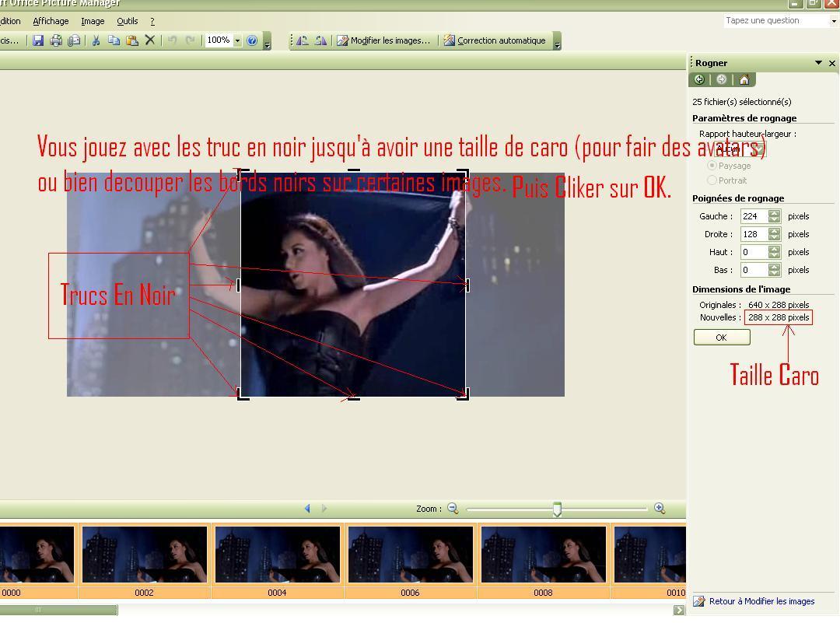Click the Bas value field

754,270
